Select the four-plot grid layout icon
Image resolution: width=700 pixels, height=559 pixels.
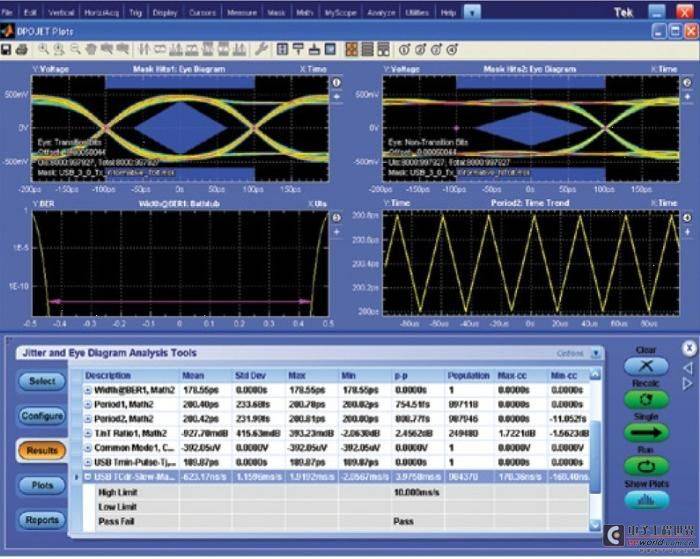coord(352,49)
